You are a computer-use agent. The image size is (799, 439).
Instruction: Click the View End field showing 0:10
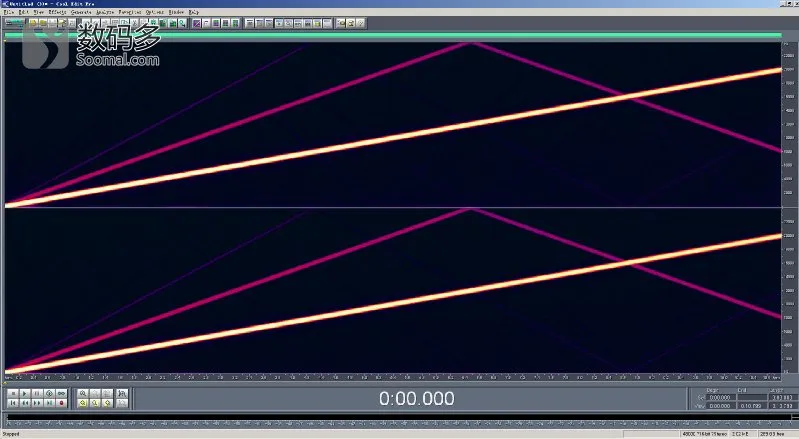click(x=752, y=406)
